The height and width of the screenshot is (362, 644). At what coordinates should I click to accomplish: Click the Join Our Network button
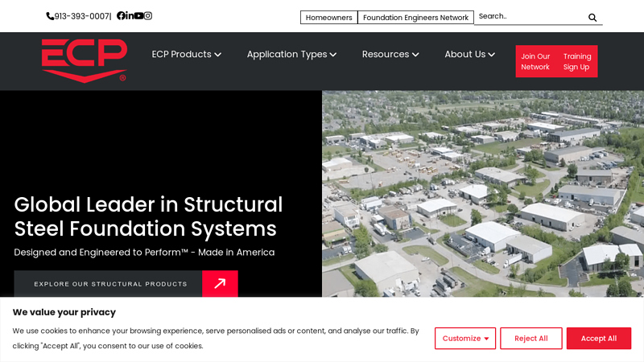pyautogui.click(x=535, y=61)
